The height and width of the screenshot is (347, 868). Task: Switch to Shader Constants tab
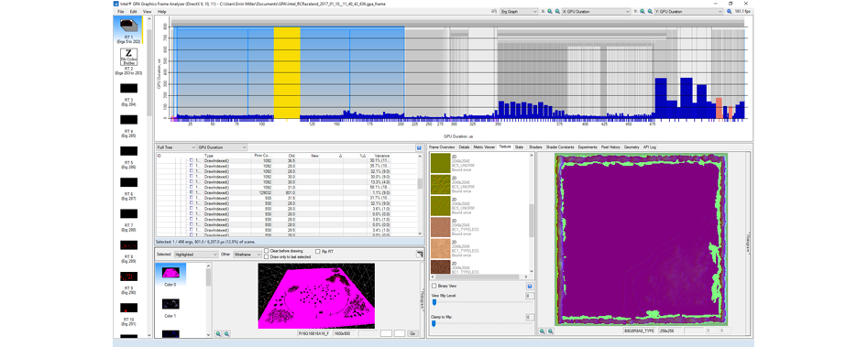click(x=560, y=147)
